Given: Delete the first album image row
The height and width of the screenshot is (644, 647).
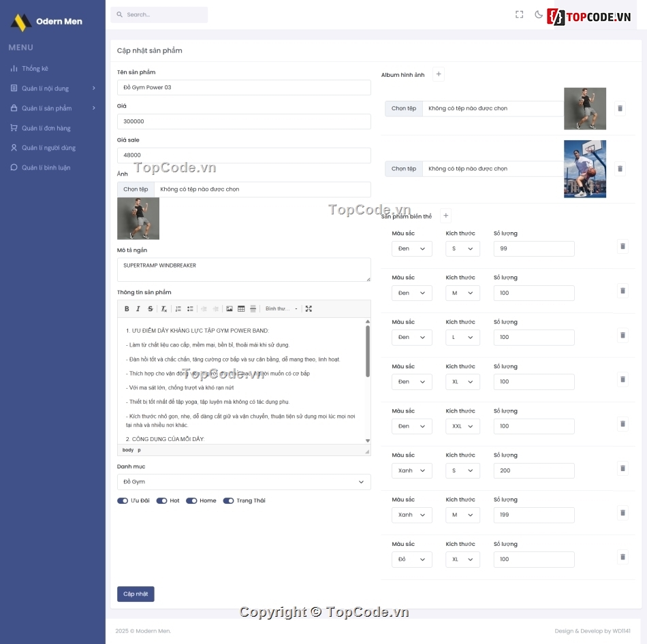Looking at the screenshot, I should pyautogui.click(x=620, y=108).
